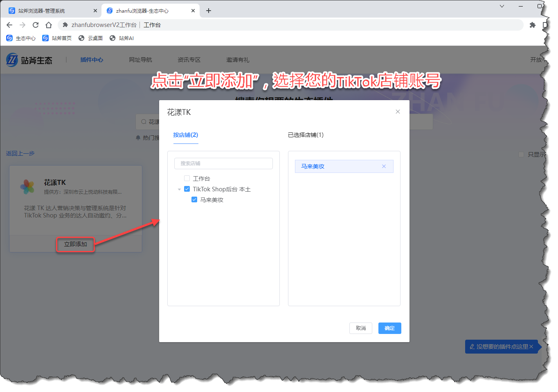Collapse the TikTok Shop后台 本土 tree node
Image resolution: width=558 pixels, height=392 pixels.
point(179,189)
